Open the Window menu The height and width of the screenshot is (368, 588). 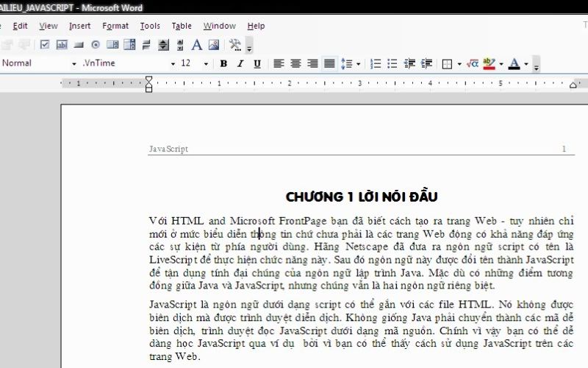coord(219,26)
